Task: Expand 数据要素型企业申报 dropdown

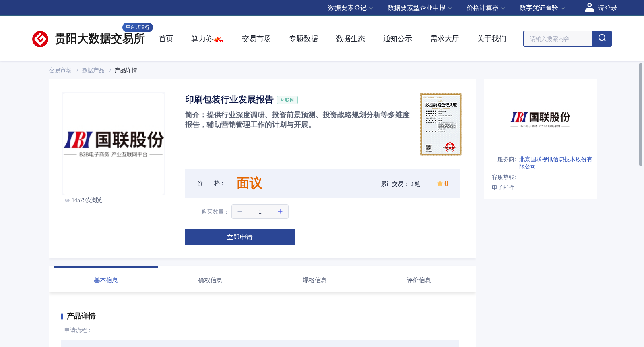Action: pos(420,8)
